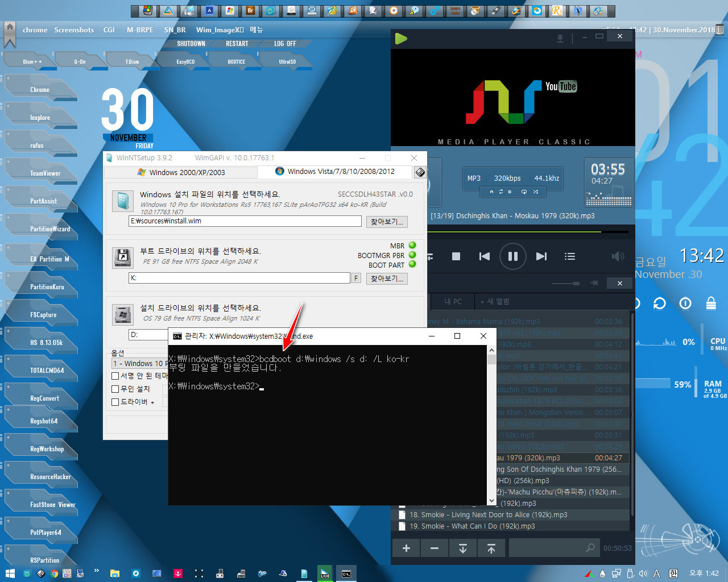
Task: Click the lock icon in the desktop widget
Action: tap(711, 303)
